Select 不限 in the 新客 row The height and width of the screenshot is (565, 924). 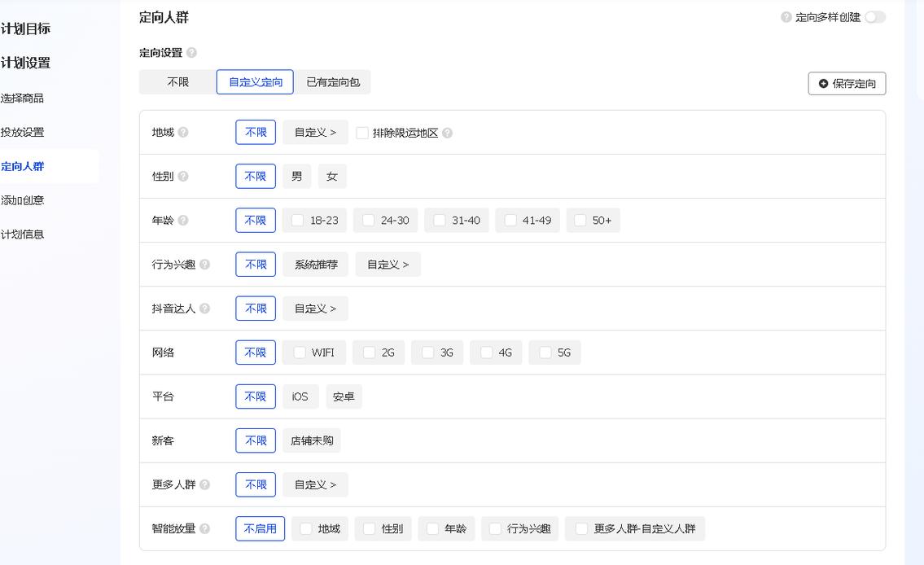tap(256, 440)
